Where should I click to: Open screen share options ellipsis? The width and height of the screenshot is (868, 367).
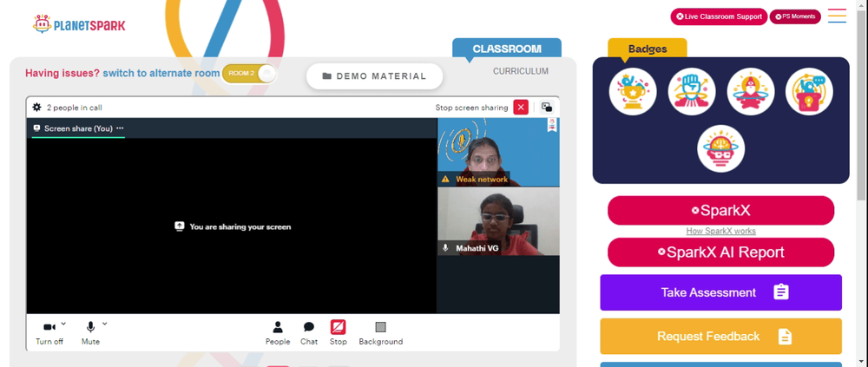tap(120, 128)
